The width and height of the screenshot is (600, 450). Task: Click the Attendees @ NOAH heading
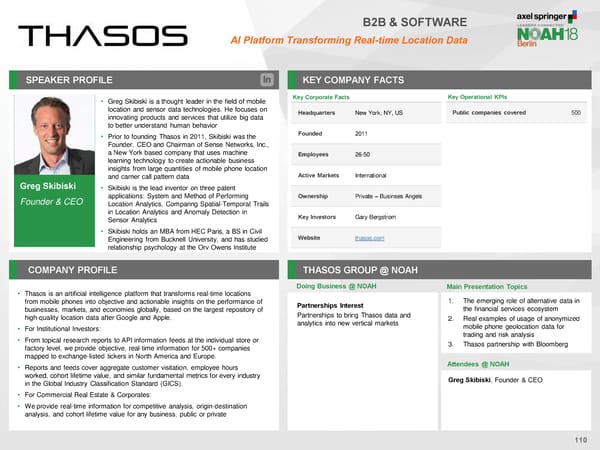click(x=479, y=363)
